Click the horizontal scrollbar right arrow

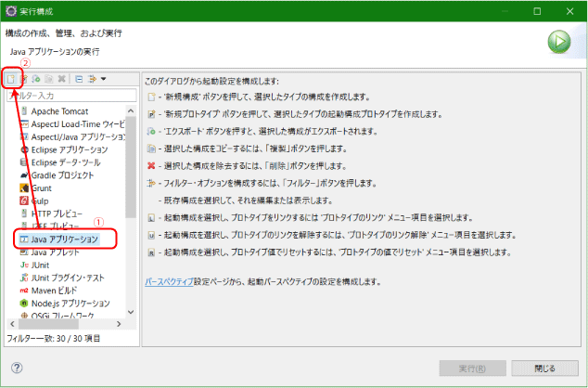coord(119,324)
